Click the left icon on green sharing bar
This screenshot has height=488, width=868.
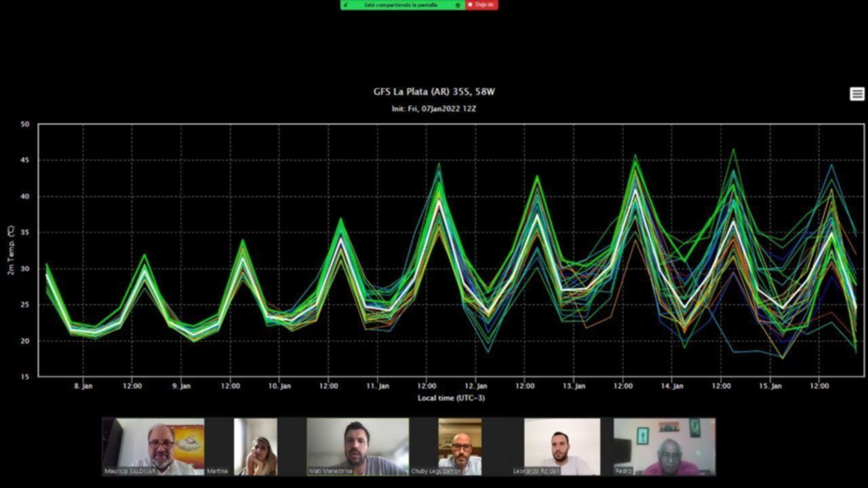click(347, 5)
